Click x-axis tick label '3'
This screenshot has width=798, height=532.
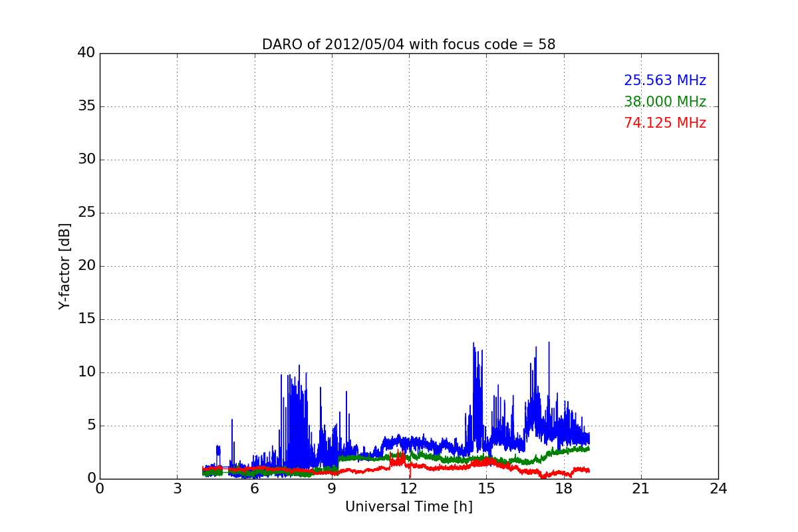[x=177, y=489]
